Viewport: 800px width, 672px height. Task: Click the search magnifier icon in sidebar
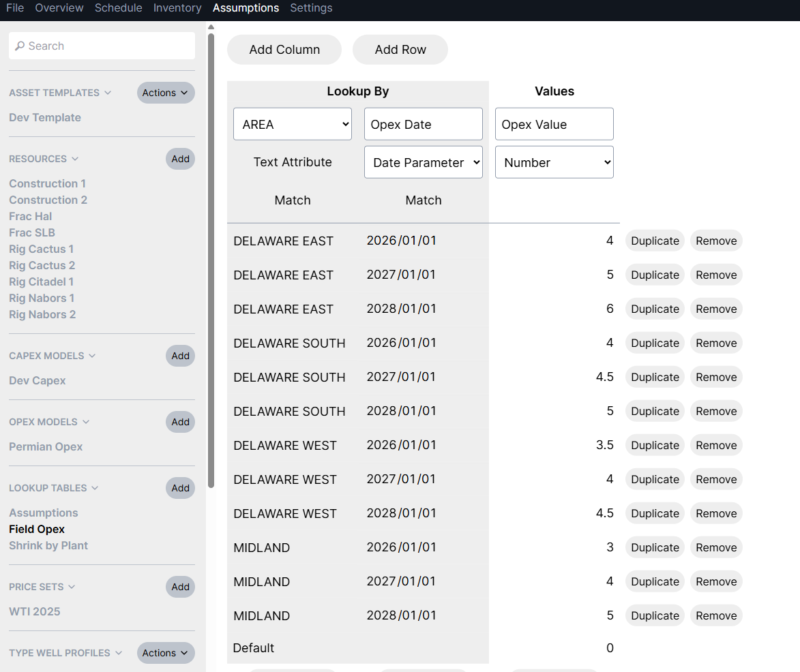[19, 46]
